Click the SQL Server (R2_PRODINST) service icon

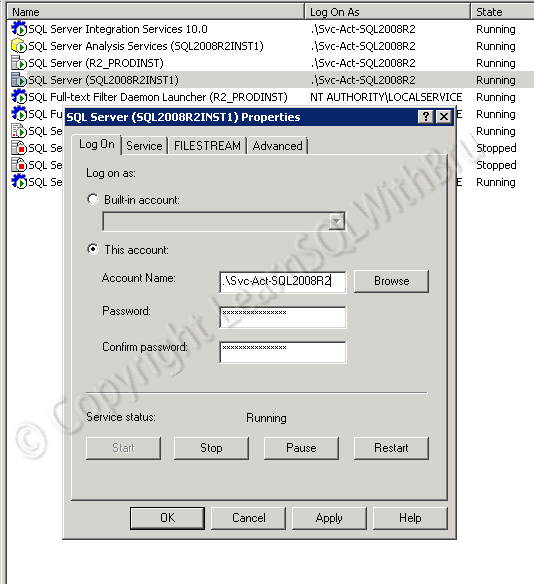19,63
